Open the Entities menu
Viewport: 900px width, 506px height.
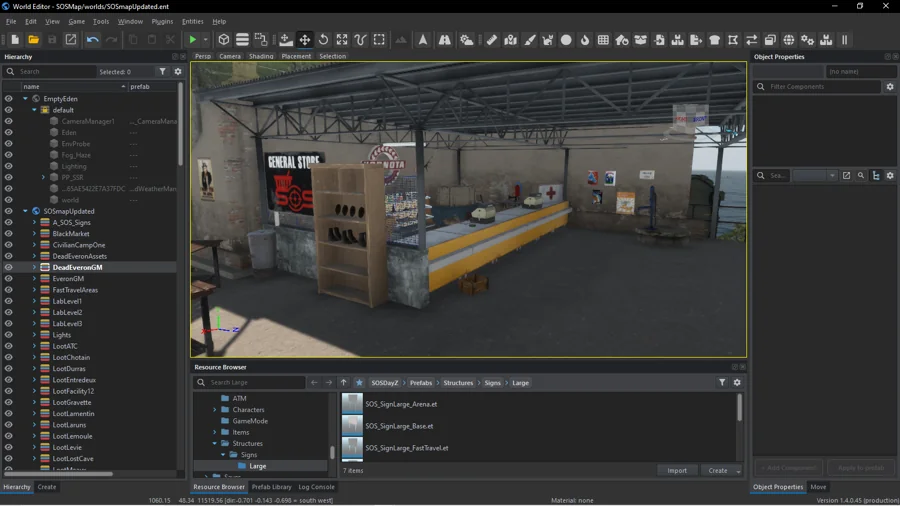192,21
